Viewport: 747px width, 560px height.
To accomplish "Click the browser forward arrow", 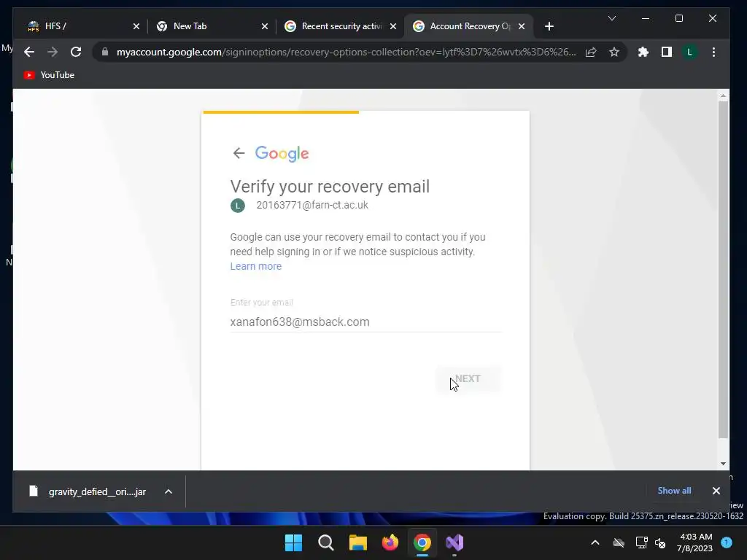I will coord(53,52).
